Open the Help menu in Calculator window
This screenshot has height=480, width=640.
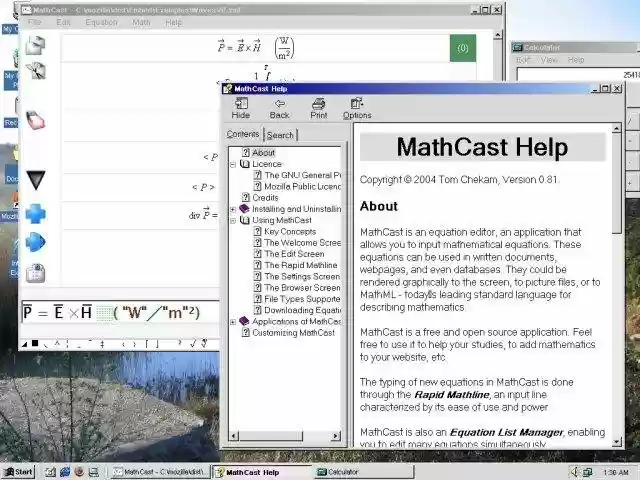[x=576, y=60]
